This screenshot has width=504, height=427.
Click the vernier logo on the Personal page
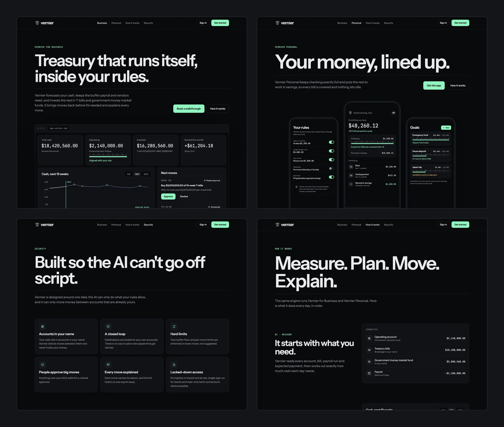click(x=285, y=23)
